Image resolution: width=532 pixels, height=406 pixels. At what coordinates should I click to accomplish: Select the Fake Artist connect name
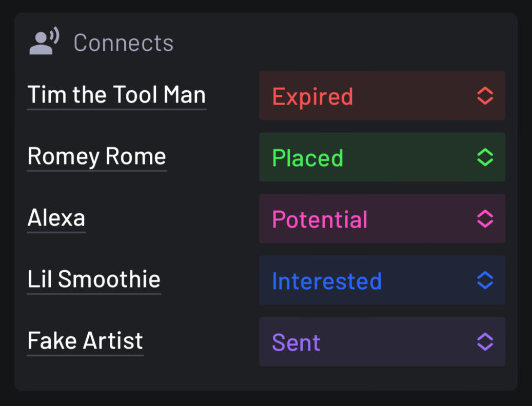tap(85, 341)
